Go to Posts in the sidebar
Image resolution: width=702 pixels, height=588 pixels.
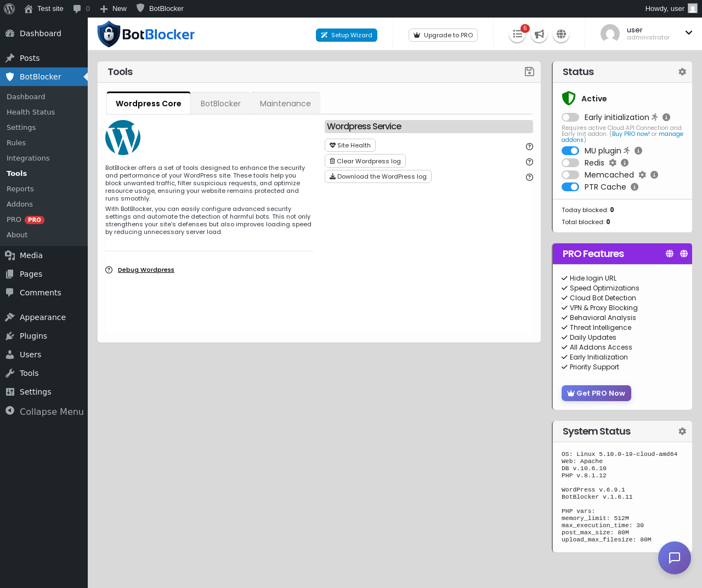44,58
